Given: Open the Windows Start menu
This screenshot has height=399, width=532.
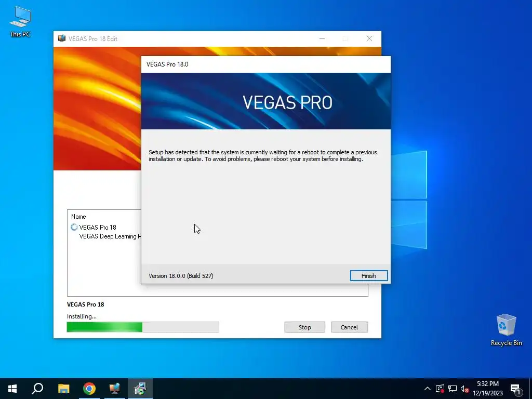Looking at the screenshot, I should point(12,389).
